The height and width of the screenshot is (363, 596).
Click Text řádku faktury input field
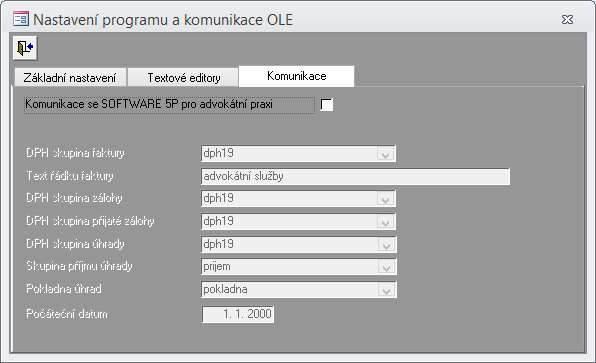pos(355,176)
